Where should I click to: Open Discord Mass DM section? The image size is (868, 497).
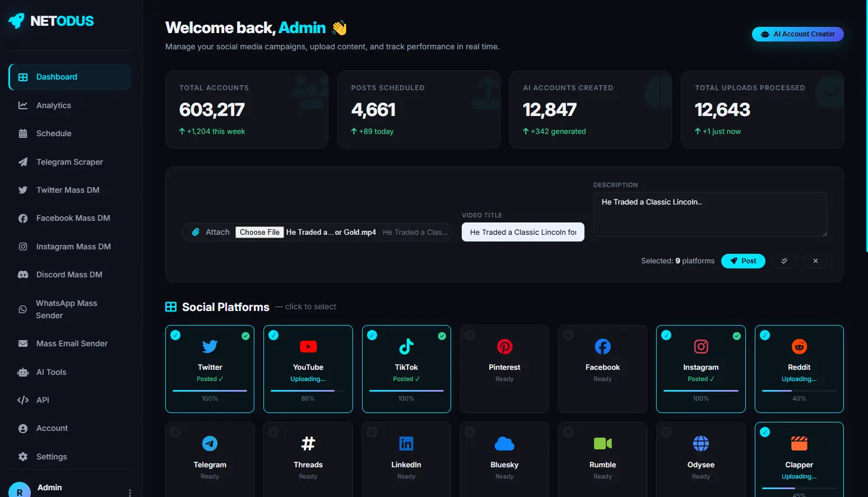click(x=70, y=275)
